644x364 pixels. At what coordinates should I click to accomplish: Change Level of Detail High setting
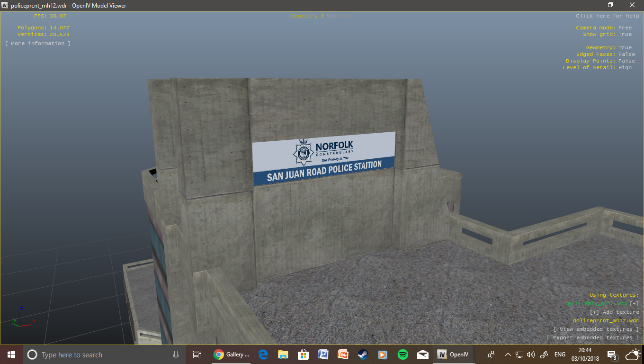pos(625,68)
